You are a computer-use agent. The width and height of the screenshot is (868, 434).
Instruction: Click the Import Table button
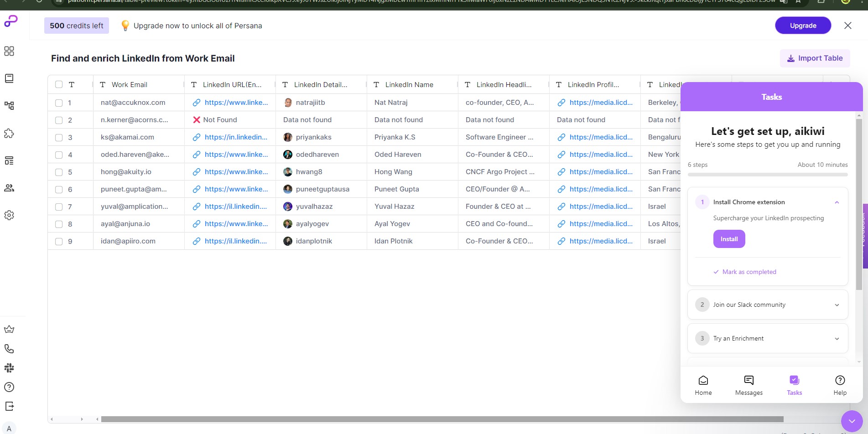point(815,58)
